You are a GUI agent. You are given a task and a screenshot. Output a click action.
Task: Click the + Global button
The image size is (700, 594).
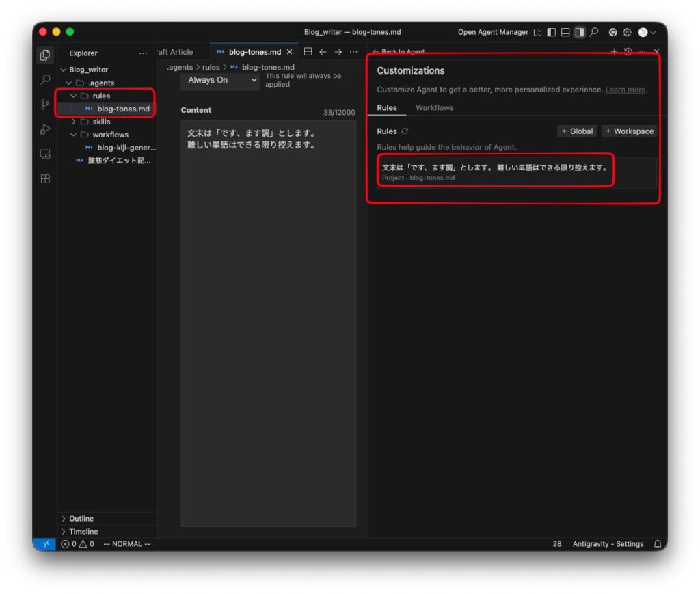[577, 131]
